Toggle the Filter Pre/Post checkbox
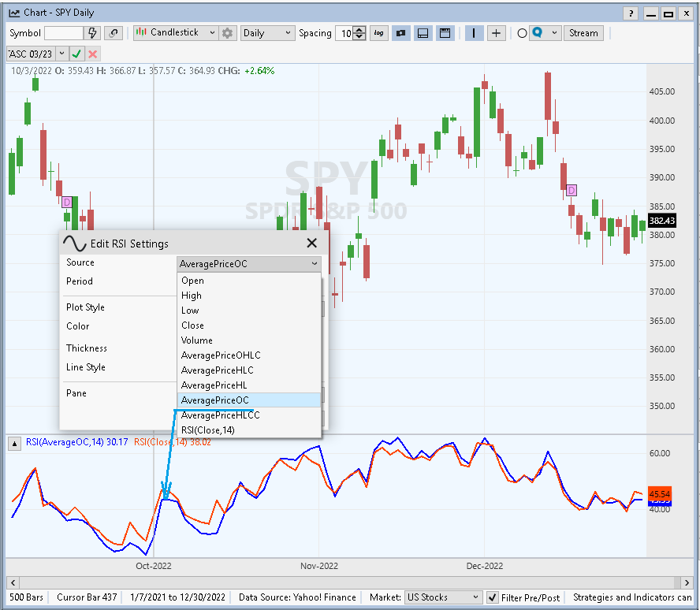The image size is (700, 610). [x=493, y=597]
